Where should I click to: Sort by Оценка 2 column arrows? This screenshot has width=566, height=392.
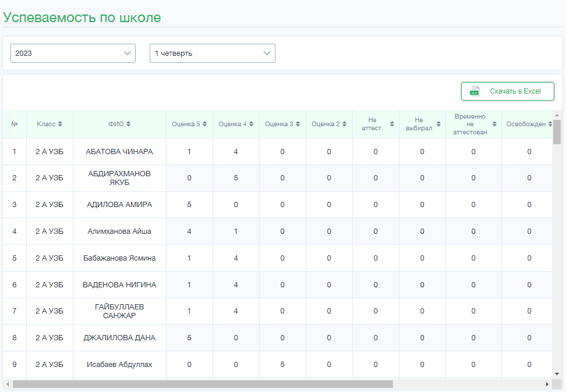[x=344, y=124]
